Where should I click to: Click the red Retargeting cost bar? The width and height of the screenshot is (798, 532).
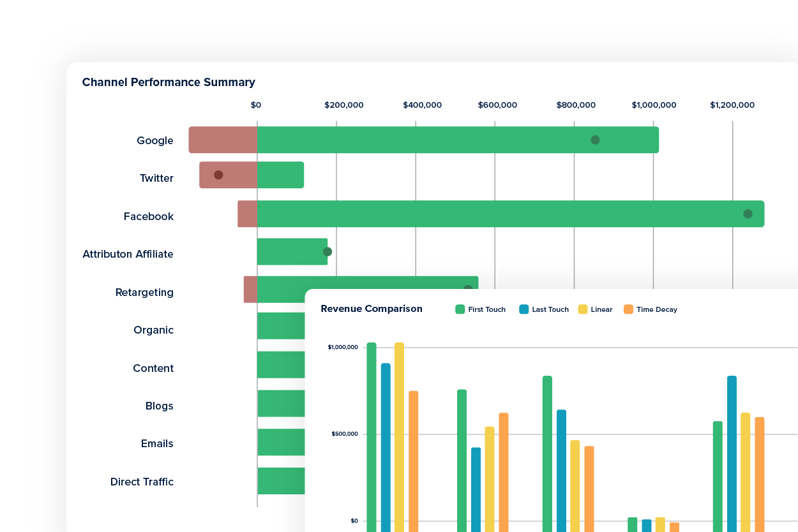click(250, 290)
